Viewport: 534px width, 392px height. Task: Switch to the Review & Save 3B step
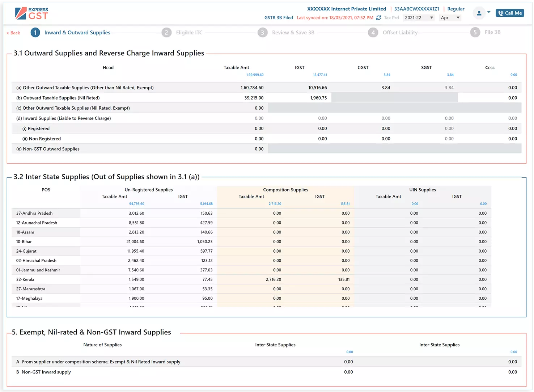tap(293, 32)
